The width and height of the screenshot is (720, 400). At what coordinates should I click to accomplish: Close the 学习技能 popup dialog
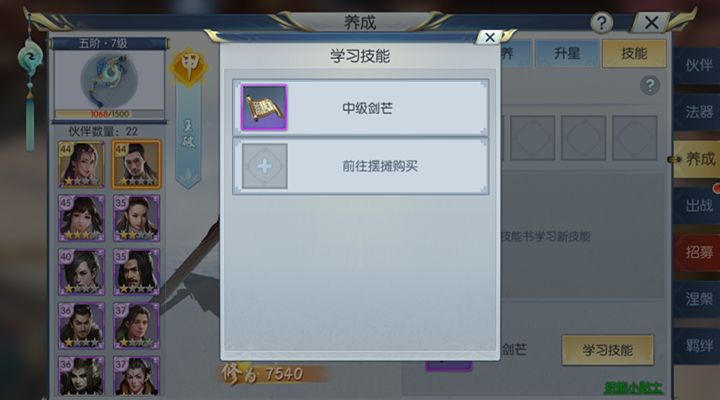pyautogui.click(x=490, y=37)
